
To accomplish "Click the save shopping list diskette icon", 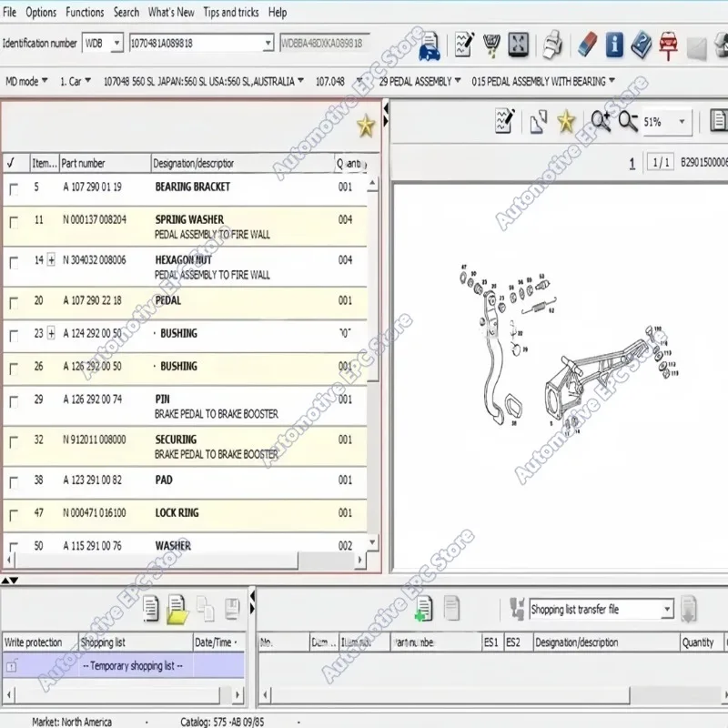I will click(232, 609).
